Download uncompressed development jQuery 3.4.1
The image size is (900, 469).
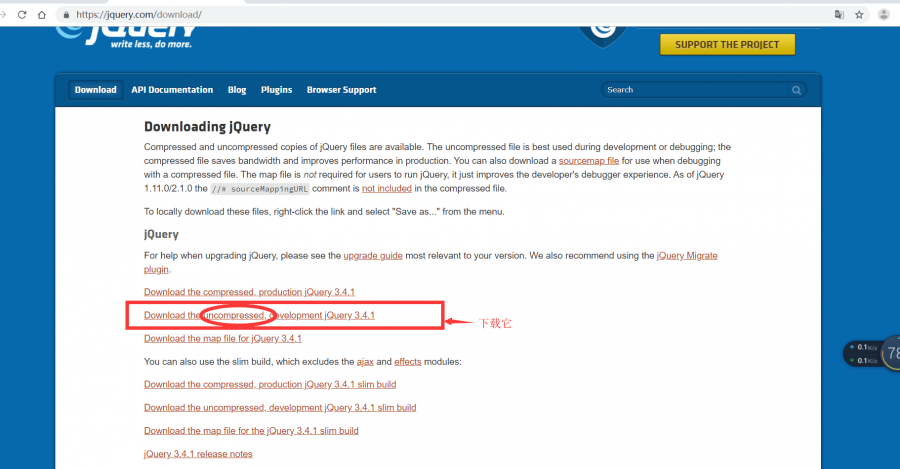coord(259,315)
